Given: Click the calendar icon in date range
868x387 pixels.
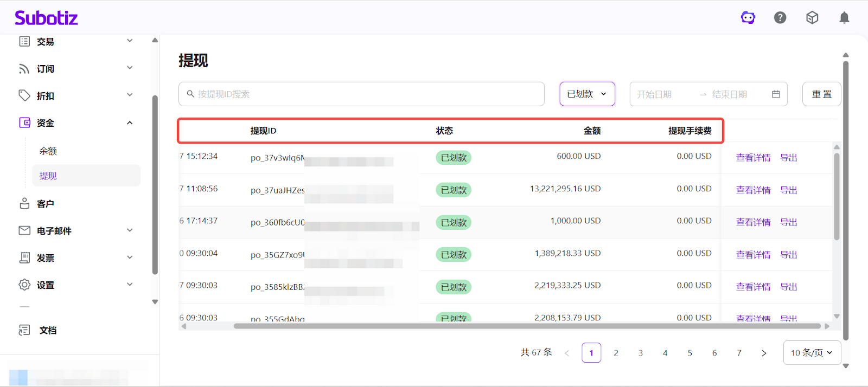Looking at the screenshot, I should click(x=776, y=94).
